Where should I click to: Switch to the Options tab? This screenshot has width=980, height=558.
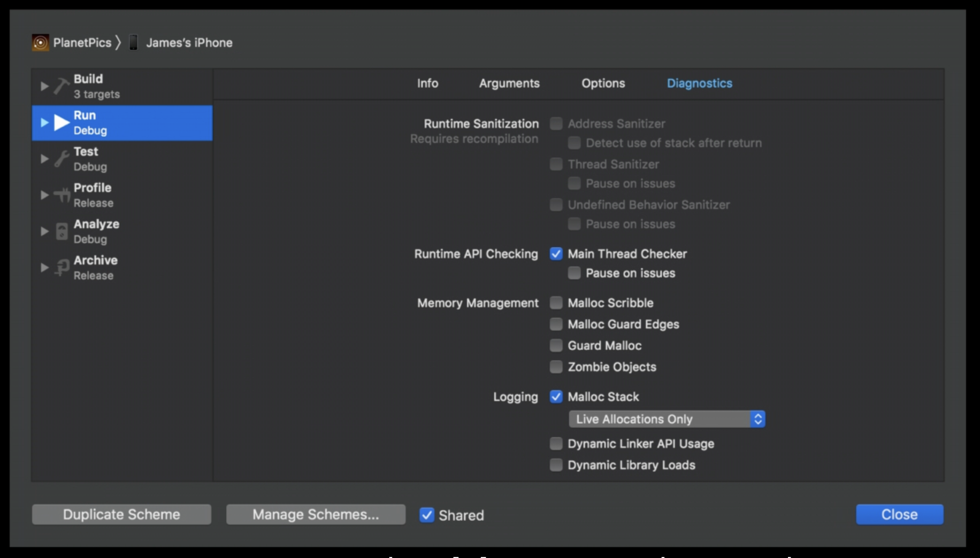[603, 83]
